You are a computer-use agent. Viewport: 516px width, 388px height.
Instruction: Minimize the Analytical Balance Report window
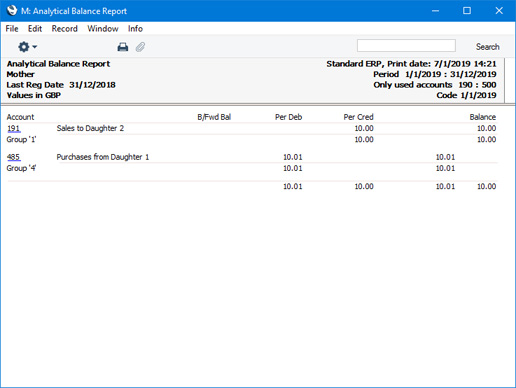click(435, 11)
